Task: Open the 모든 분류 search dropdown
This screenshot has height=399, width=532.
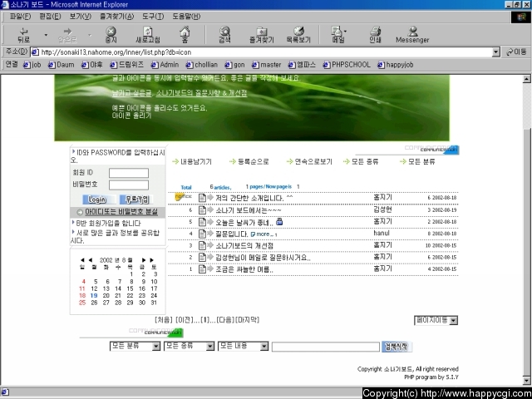Action: pos(135,346)
